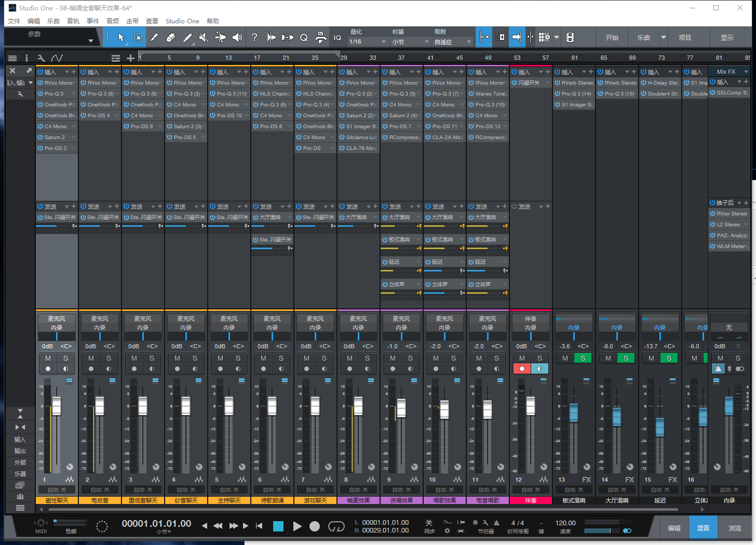Screen dimensions: 756x545
Task: Enable the metronome click
Action: tap(497, 523)
